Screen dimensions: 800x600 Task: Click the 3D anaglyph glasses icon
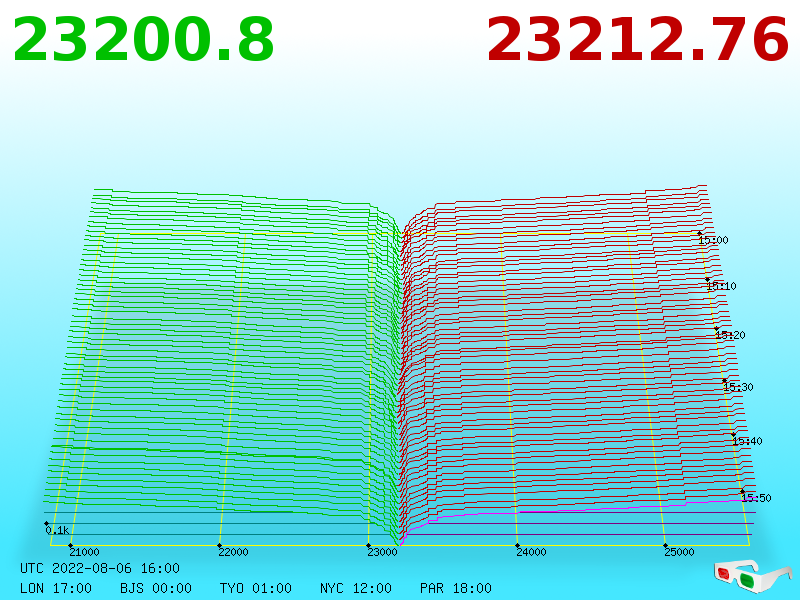(752, 576)
